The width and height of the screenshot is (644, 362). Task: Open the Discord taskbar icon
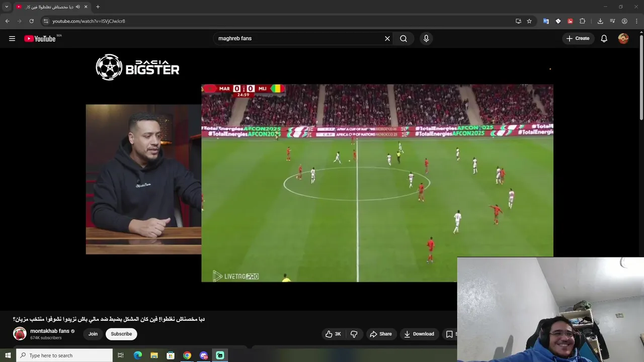pos(204,355)
